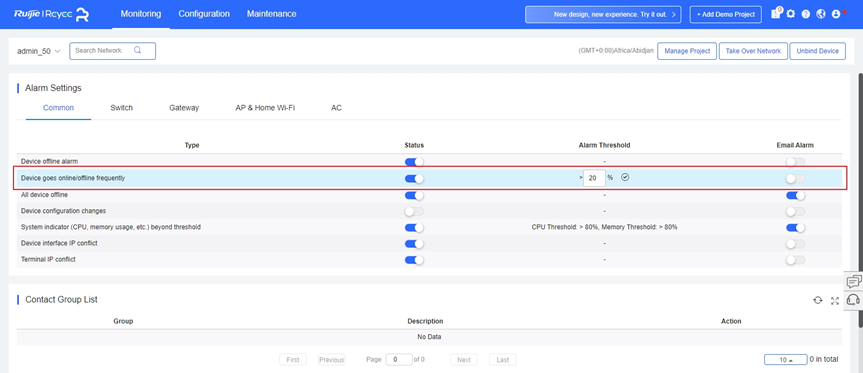Viewport: 863px width, 373px height.
Task: Switch to the Gateway alarm tab
Action: 184,108
